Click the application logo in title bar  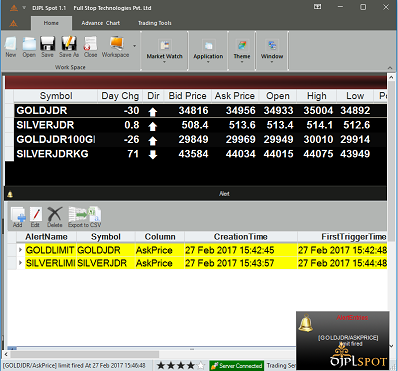(14, 8)
